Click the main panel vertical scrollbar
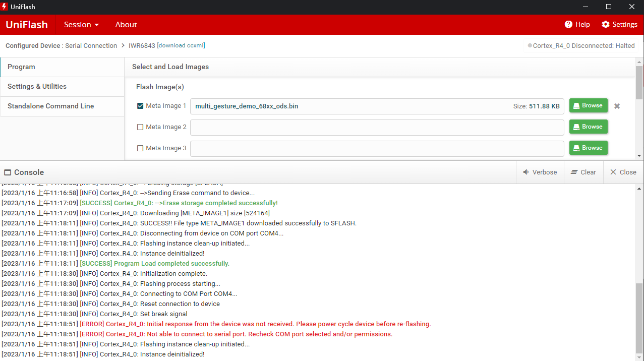 639,83
